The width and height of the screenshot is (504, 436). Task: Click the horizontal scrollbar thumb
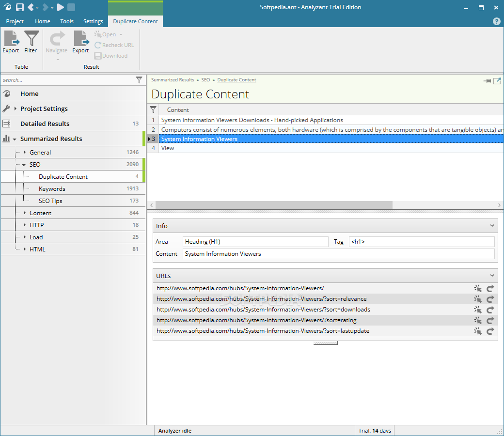(x=274, y=205)
